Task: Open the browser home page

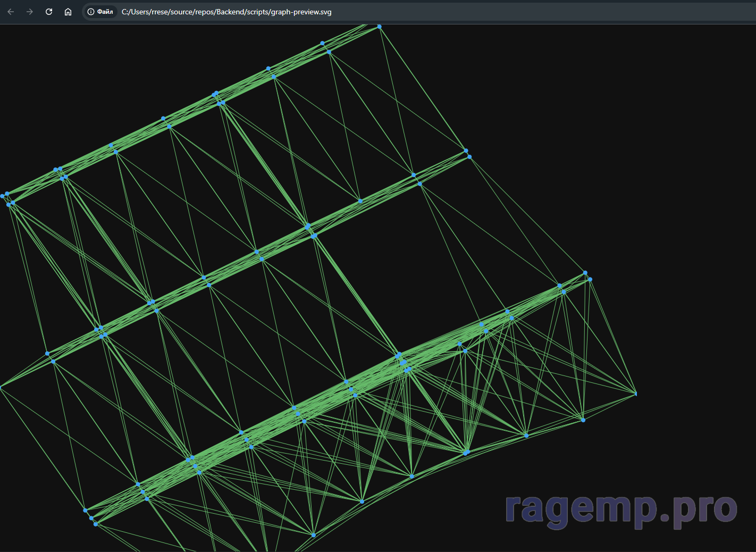Action: click(x=68, y=12)
